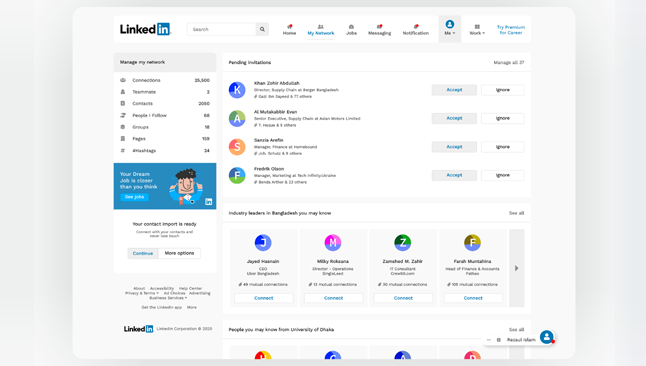The image size is (646, 366).
Task: Click the Hashtags # icon
Action: [123, 150]
